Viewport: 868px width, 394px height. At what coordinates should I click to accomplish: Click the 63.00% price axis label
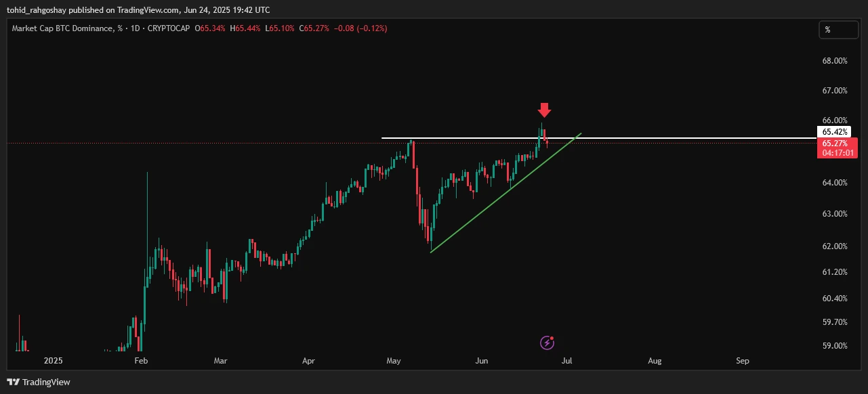pos(835,214)
